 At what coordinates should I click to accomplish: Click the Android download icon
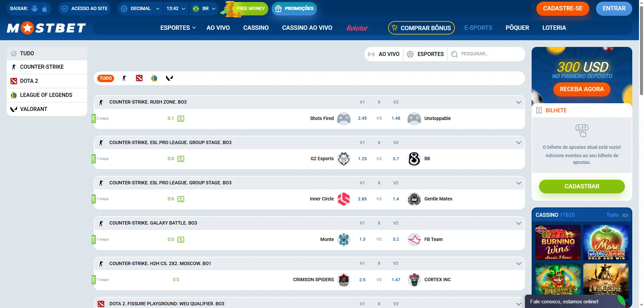35,8
